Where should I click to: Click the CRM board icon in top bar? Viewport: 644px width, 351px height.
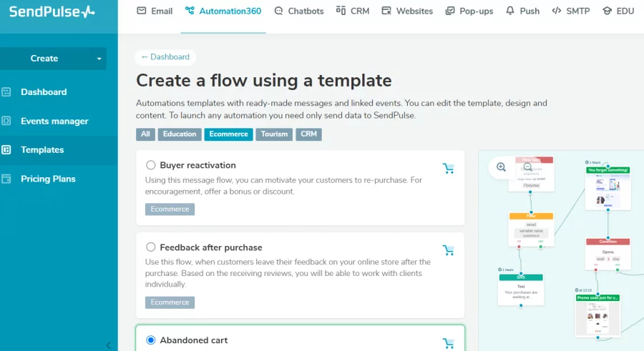pyautogui.click(x=341, y=10)
